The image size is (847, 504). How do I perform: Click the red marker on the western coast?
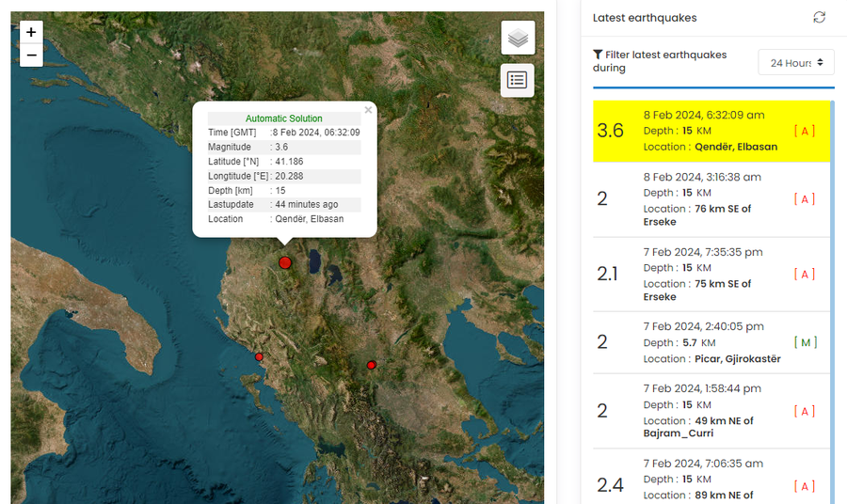[x=260, y=356]
